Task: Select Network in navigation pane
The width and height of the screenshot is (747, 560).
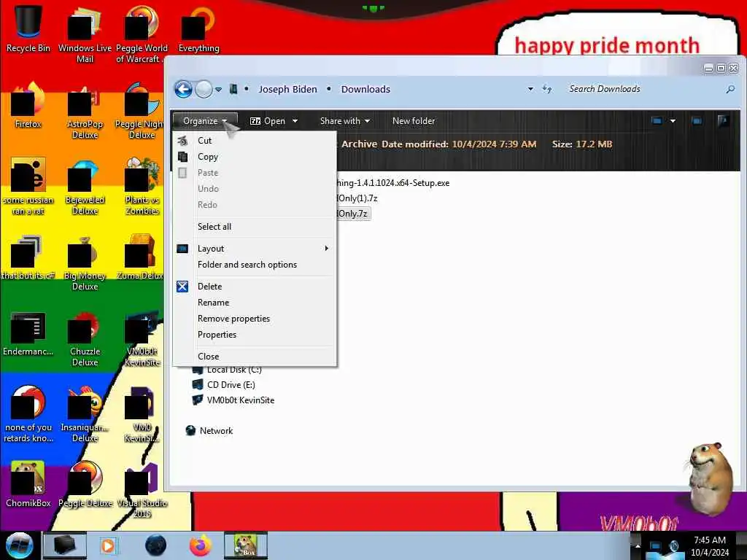Action: click(209, 430)
